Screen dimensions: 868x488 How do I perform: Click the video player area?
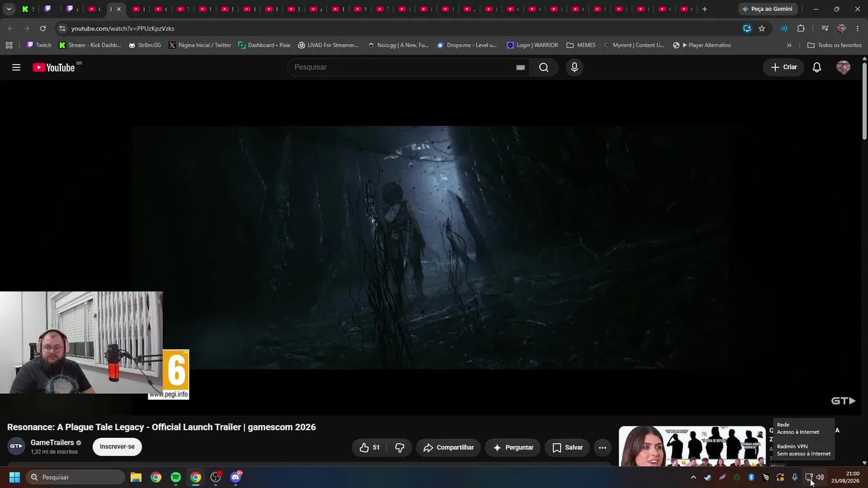431,247
